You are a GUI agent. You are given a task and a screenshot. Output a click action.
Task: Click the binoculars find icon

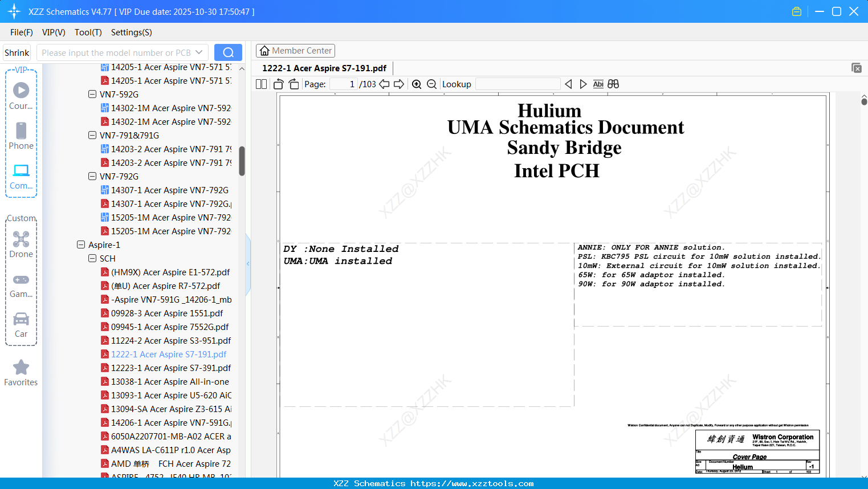[613, 84]
